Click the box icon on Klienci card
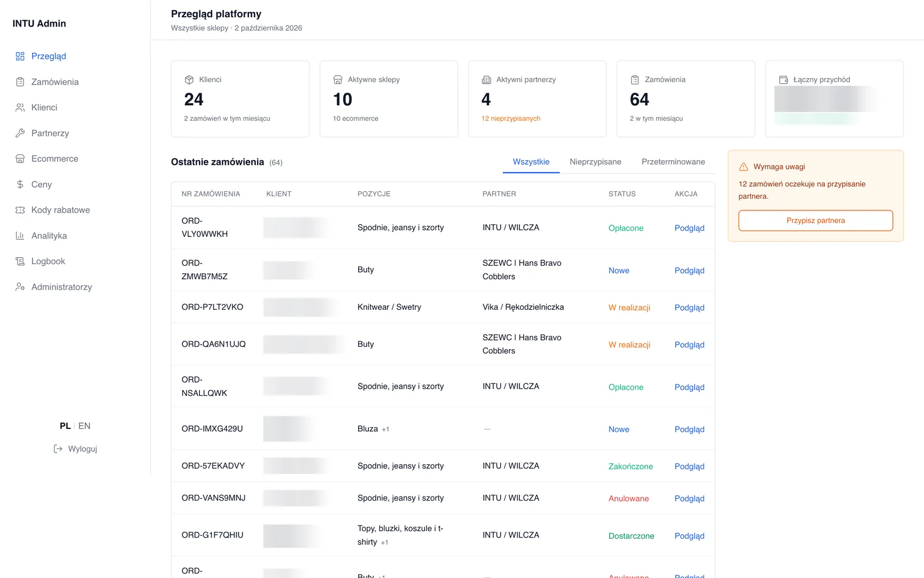The width and height of the screenshot is (924, 578). point(189,80)
